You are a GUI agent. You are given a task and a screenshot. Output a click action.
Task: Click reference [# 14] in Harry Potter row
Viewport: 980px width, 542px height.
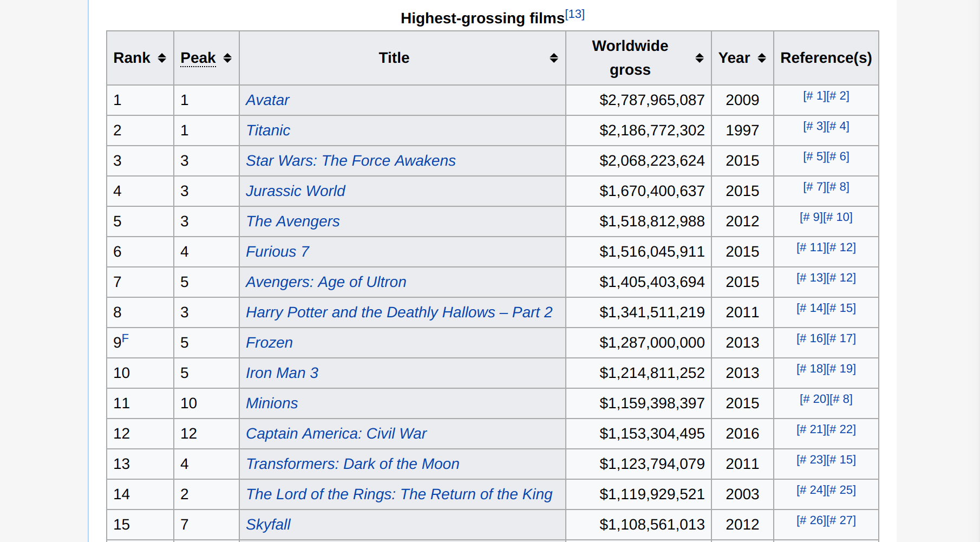point(811,308)
